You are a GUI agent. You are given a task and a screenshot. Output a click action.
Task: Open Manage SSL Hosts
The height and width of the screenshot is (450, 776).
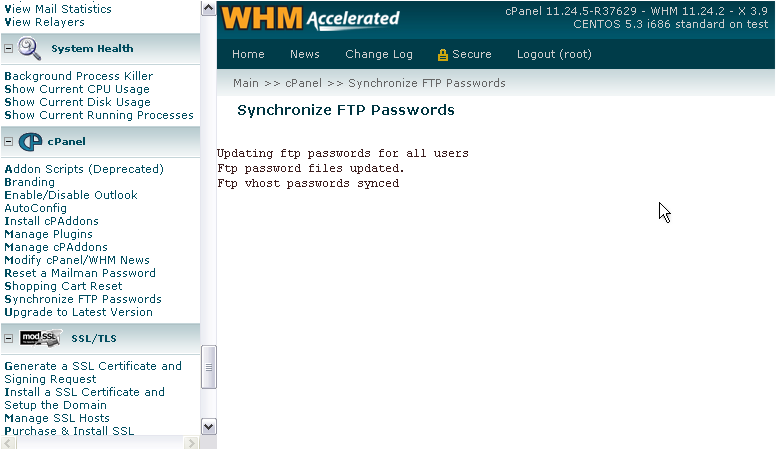[x=57, y=418]
